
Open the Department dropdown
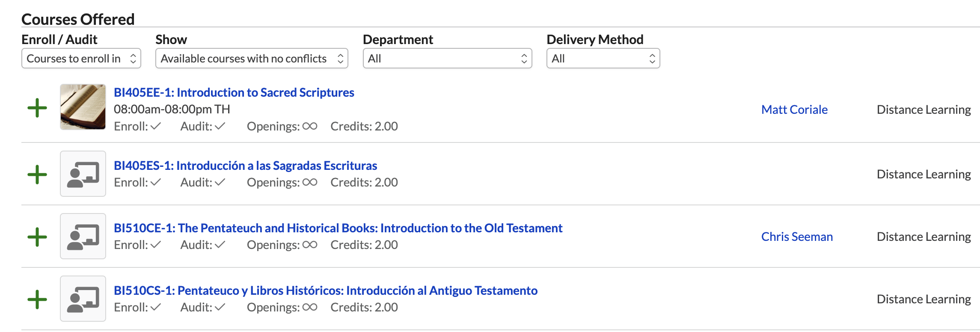pyautogui.click(x=447, y=59)
